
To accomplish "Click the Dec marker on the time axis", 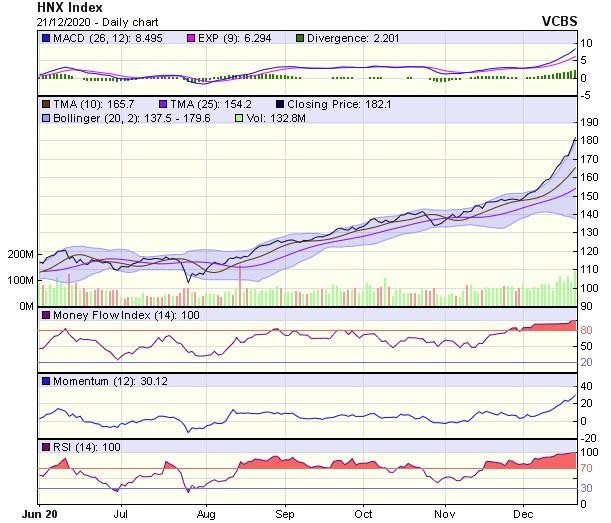I will coord(522,513).
